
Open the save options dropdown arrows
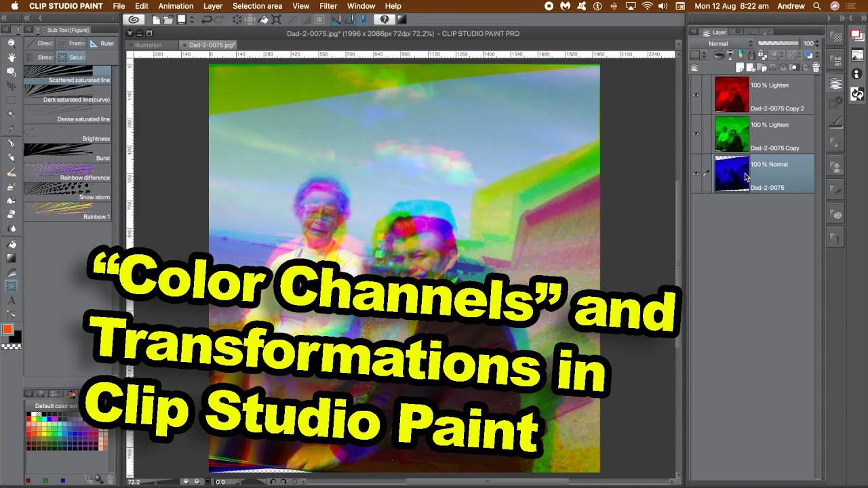pyautogui.click(x=192, y=20)
